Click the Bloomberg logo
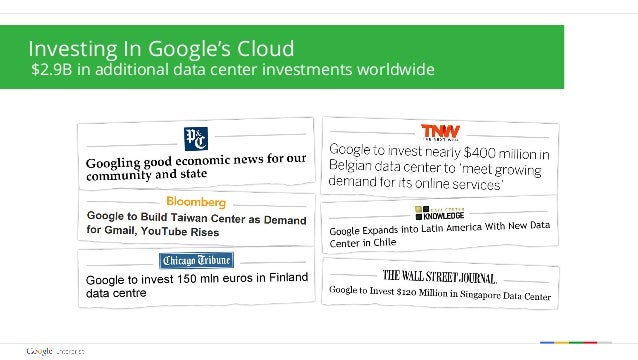Screen dimensions: 638x360 [196, 202]
